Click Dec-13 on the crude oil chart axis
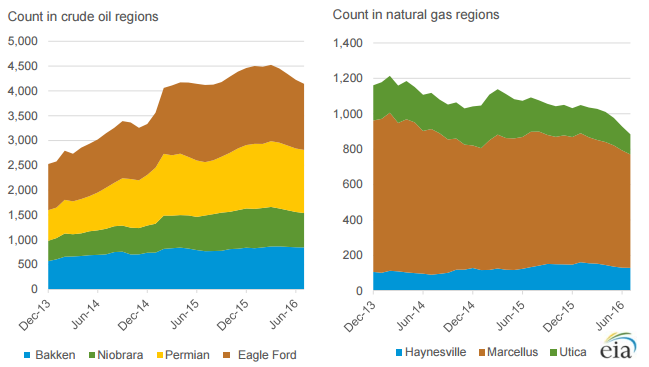The image size is (649, 367). [35, 315]
